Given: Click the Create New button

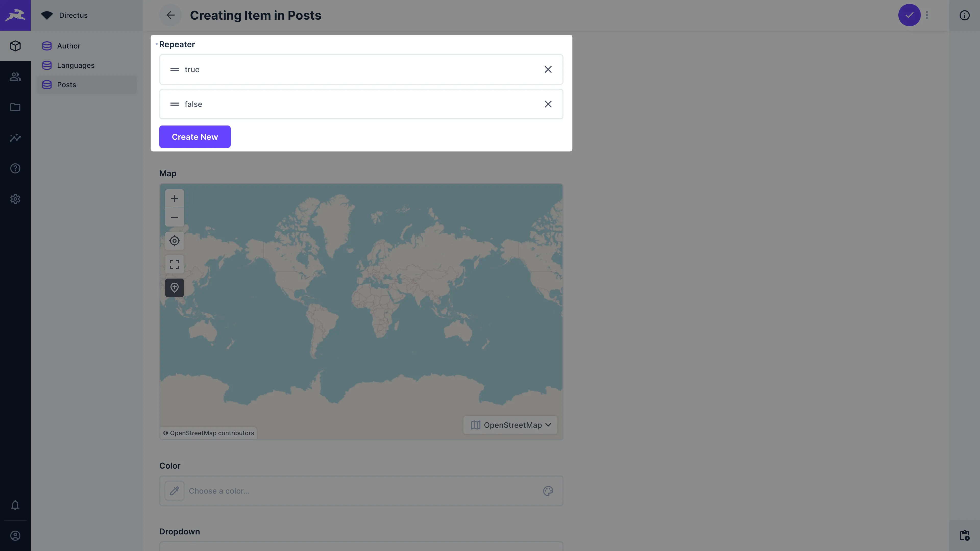Looking at the screenshot, I should tap(195, 137).
